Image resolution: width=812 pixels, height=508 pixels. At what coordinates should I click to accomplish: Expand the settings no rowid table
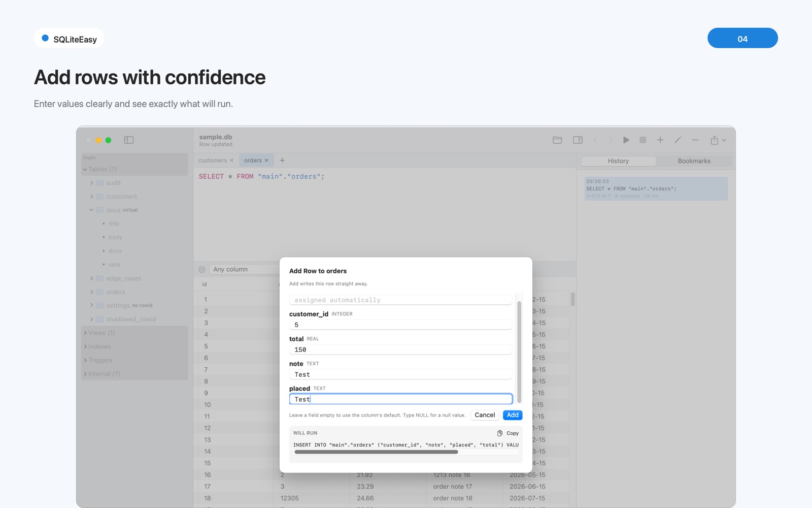pyautogui.click(x=91, y=305)
